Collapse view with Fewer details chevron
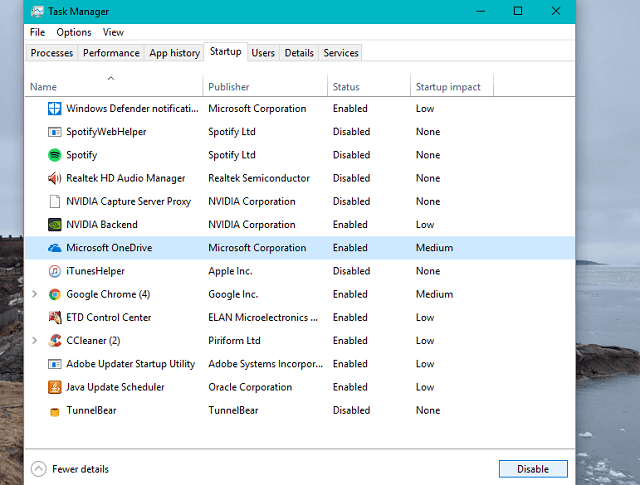Viewport: 640px width, 485px height. tap(39, 469)
